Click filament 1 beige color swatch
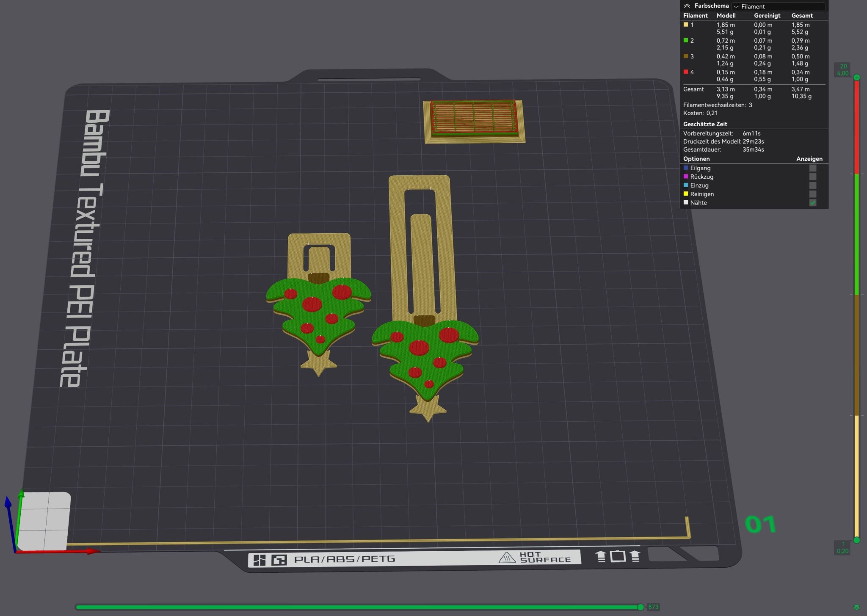The image size is (867, 616). coord(686,25)
